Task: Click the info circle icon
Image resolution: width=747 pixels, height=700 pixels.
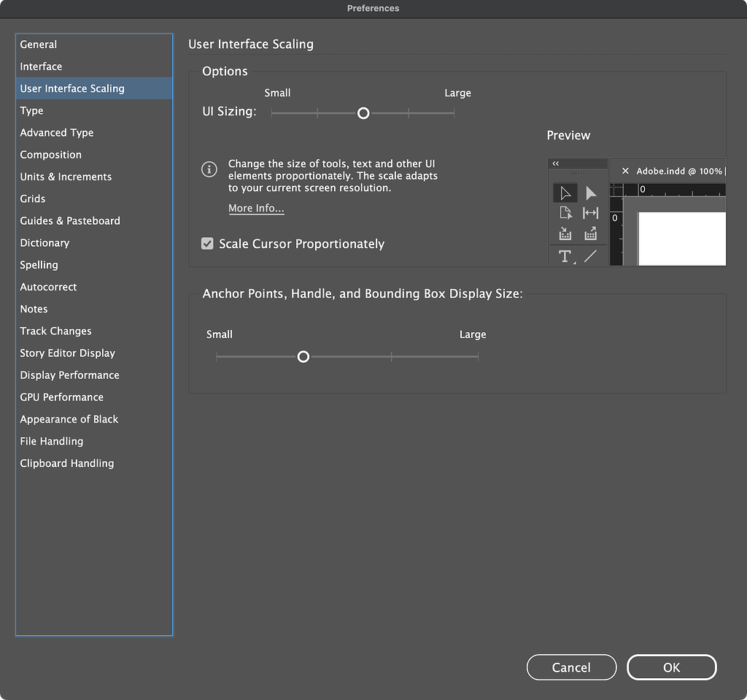Action: (x=209, y=169)
